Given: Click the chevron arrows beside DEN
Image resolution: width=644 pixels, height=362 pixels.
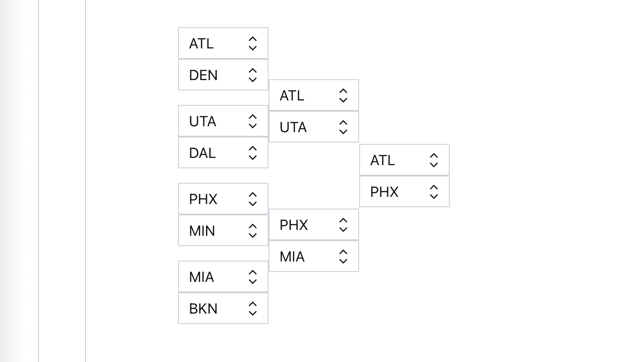Looking at the screenshot, I should [253, 75].
